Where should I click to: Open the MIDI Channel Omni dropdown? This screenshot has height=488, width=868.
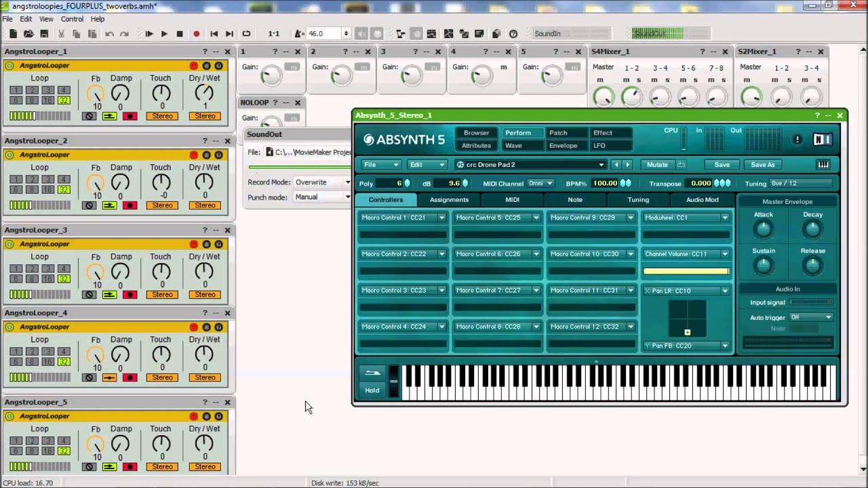[x=540, y=183]
